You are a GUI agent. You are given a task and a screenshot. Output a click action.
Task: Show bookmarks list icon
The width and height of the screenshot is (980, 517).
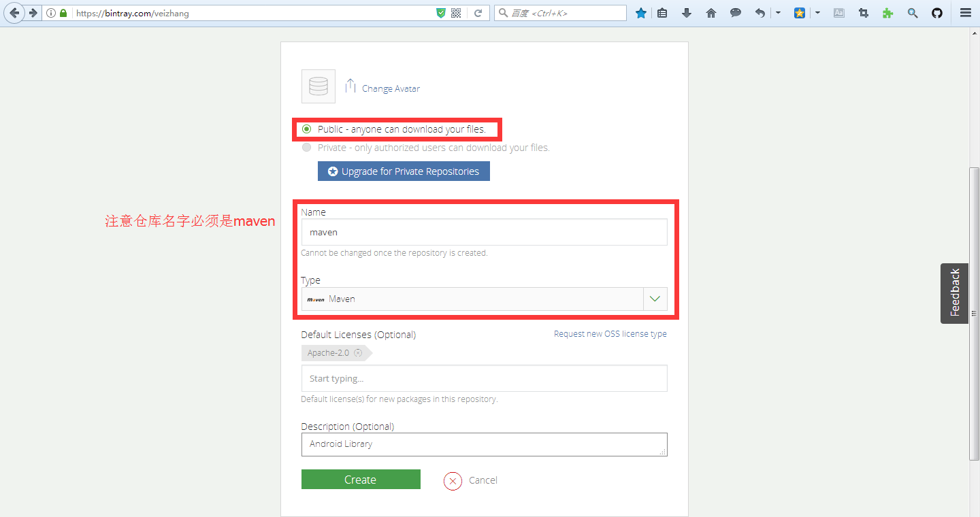pyautogui.click(x=662, y=13)
